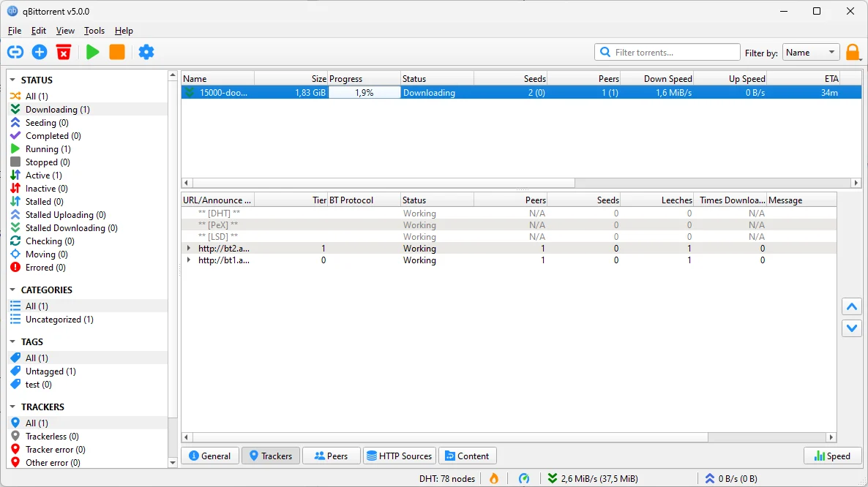Image resolution: width=868 pixels, height=487 pixels.
Task: Select the ** [DHT] ** tracker row
Action: (509, 214)
